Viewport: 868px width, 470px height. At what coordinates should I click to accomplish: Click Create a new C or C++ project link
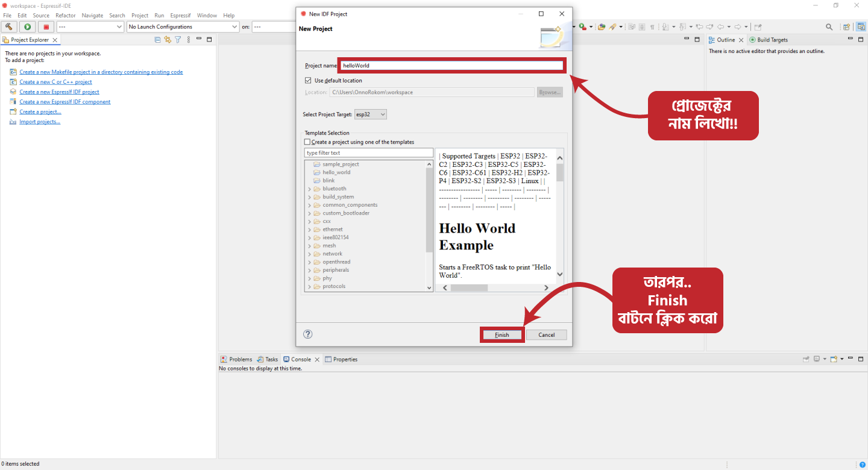[55, 82]
